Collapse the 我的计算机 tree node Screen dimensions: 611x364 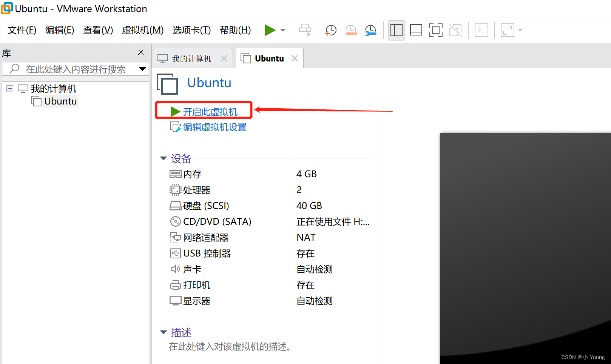[10, 89]
